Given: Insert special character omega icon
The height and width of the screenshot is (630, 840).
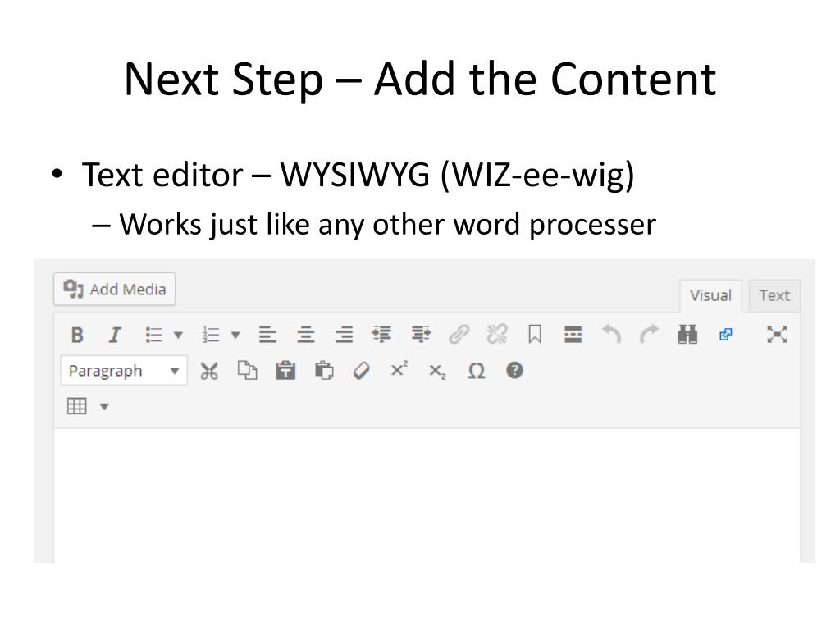Looking at the screenshot, I should coord(477,371).
